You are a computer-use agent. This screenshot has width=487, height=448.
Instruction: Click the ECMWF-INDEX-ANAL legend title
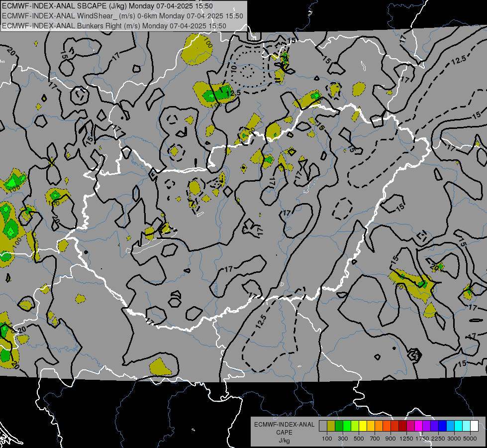pyautogui.click(x=285, y=425)
